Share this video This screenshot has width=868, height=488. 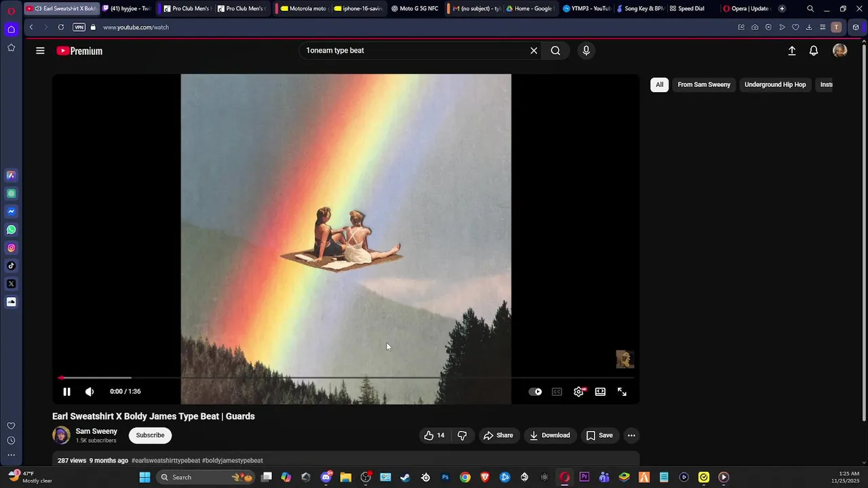(498, 435)
